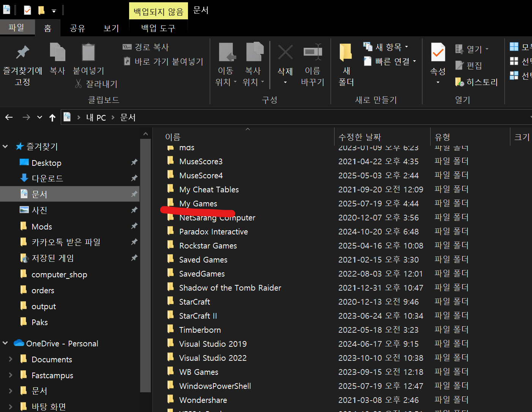Click the breadcrumb chevron after 내 PC
This screenshot has height=412, width=532.
coord(113,118)
